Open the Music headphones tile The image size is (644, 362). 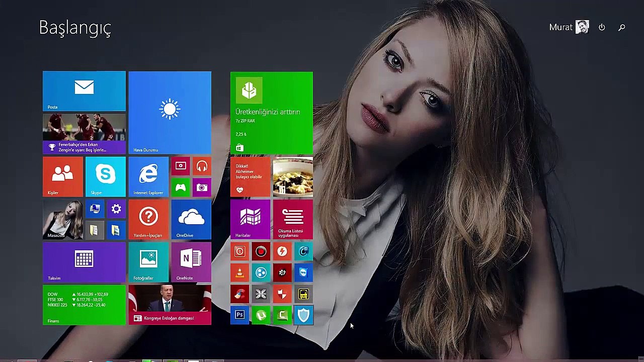[x=202, y=166]
